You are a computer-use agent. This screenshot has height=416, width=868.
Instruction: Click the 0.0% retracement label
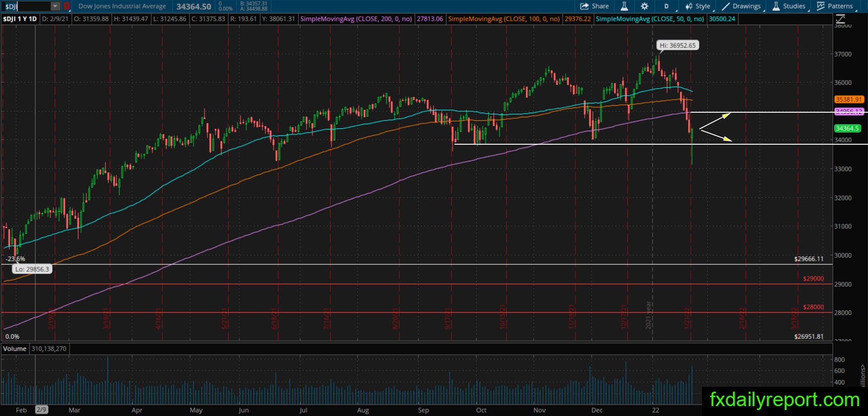click(12, 337)
